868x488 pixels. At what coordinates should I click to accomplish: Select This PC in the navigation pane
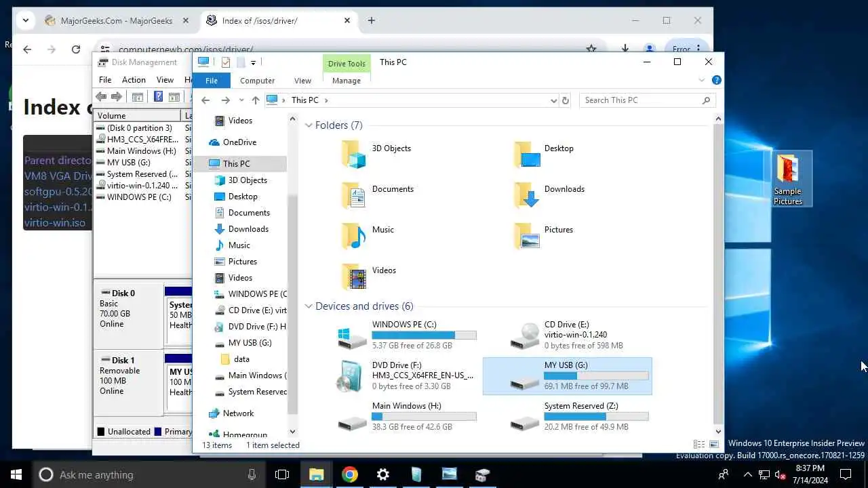(x=236, y=163)
